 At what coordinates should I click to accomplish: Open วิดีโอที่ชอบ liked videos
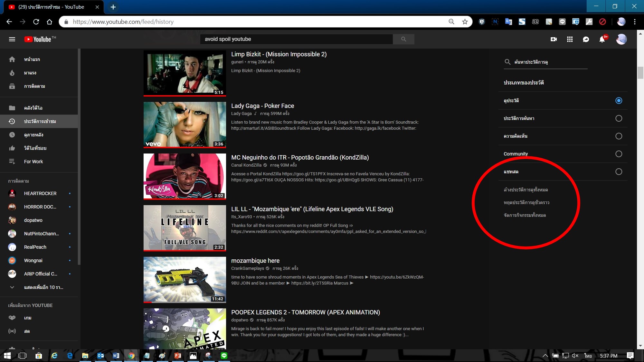(39, 148)
